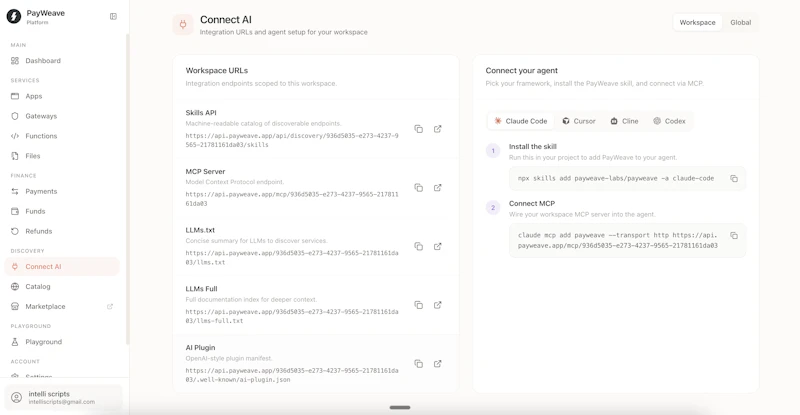This screenshot has height=415, width=800.
Task: Click the Connect MCP step title
Action: point(532,203)
